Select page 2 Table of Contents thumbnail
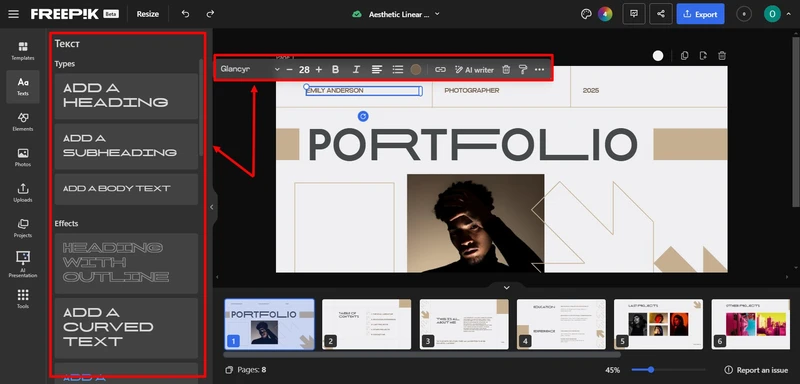This screenshot has width=800, height=384. click(x=366, y=324)
